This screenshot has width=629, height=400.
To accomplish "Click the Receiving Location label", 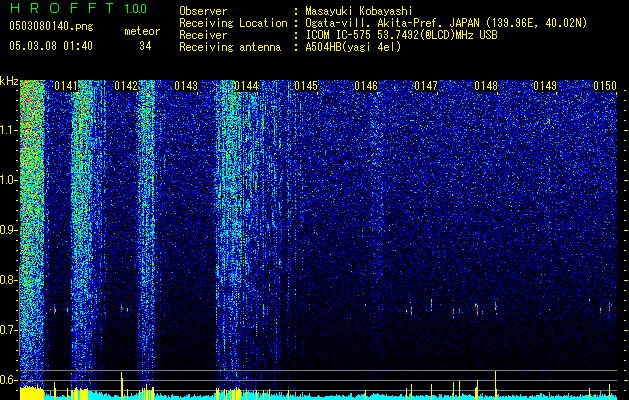I will pyautogui.click(x=233, y=23).
